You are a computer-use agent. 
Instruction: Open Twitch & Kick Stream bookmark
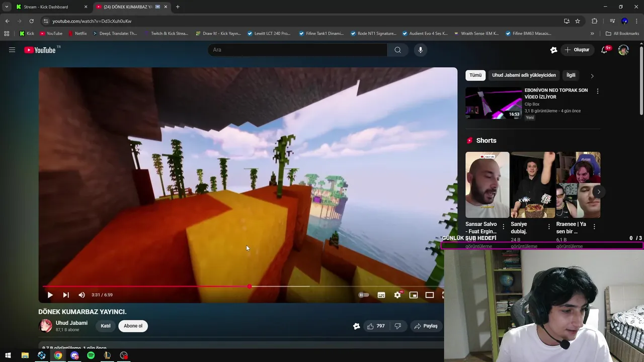[x=166, y=34]
